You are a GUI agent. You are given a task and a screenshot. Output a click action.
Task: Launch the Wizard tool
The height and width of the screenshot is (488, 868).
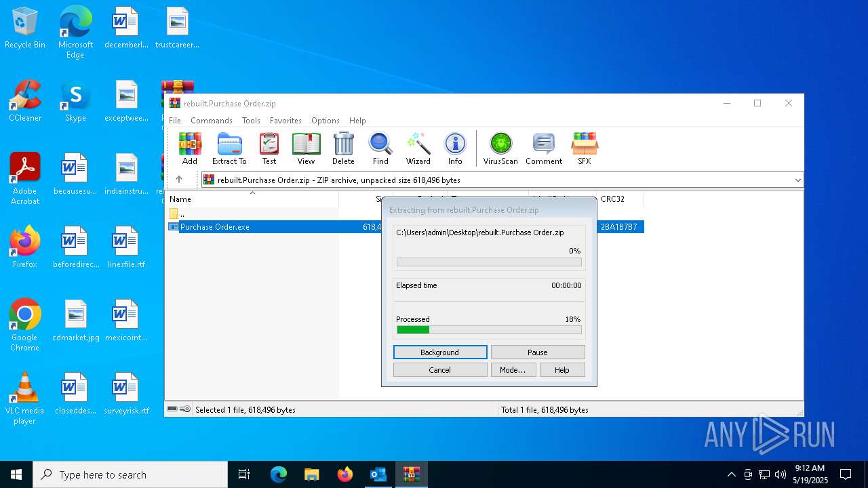click(418, 148)
